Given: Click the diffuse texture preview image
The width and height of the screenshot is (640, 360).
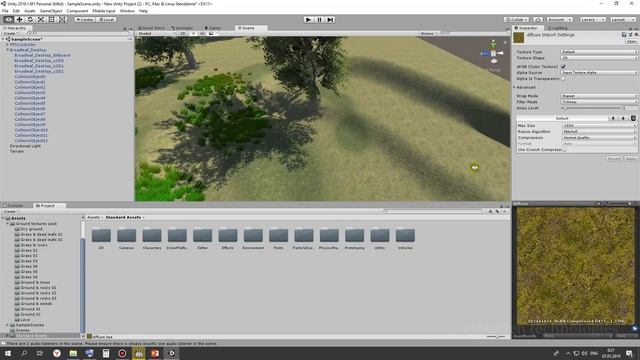Looking at the screenshot, I should click(x=576, y=266).
